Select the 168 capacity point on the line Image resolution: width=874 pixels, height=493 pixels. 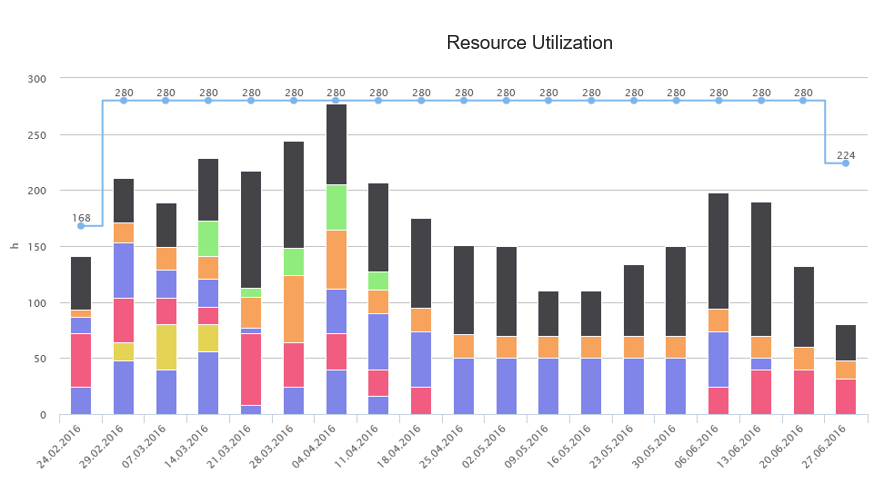click(x=81, y=226)
